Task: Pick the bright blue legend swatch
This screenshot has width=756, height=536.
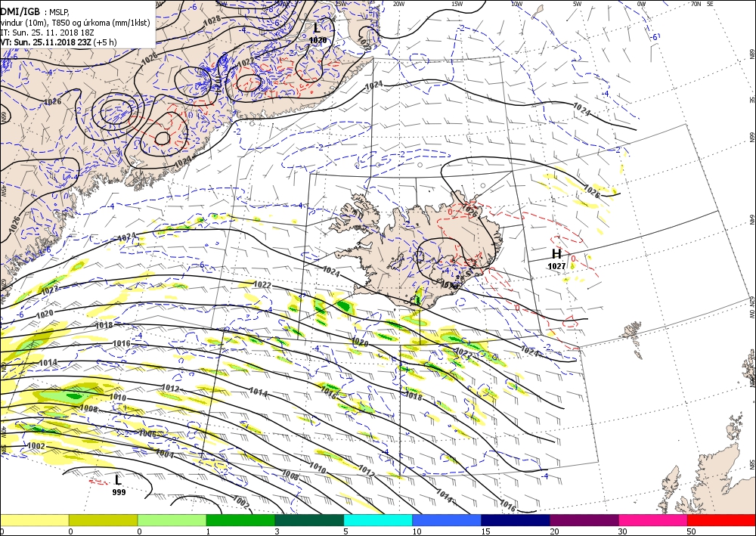Action: [x=447, y=520]
